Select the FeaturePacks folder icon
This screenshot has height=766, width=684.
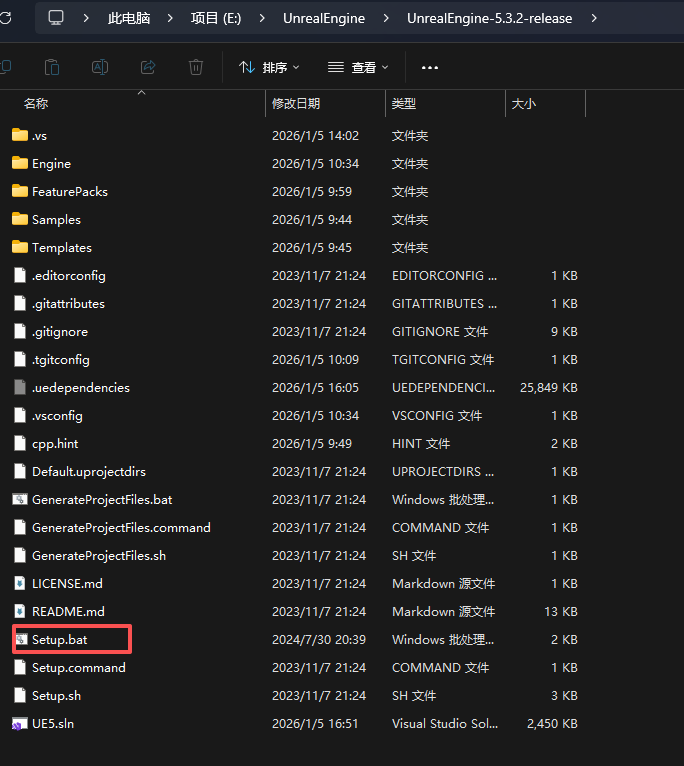click(x=20, y=191)
